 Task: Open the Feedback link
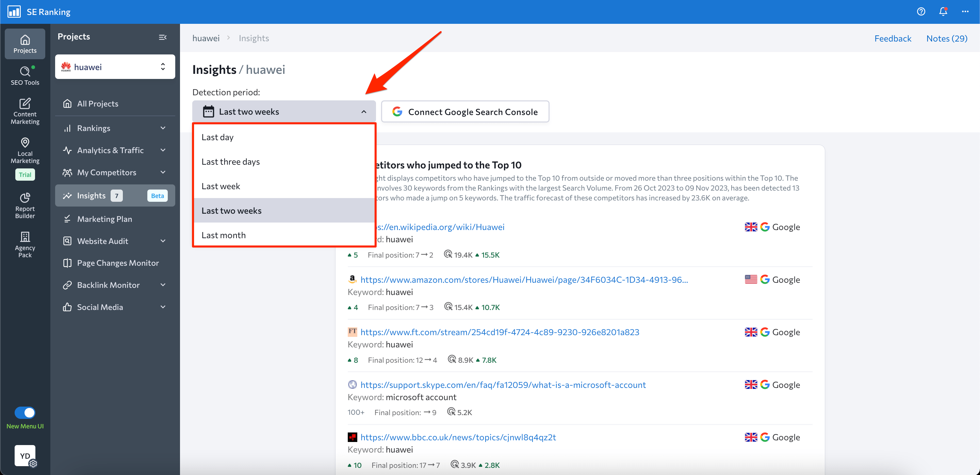[x=893, y=38]
